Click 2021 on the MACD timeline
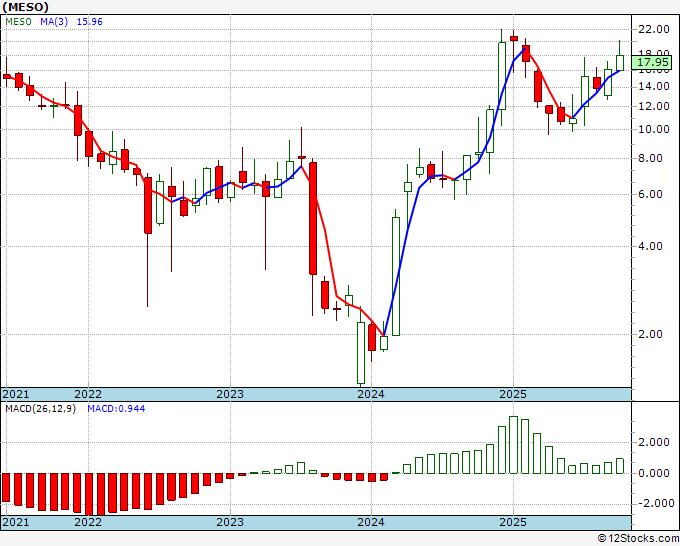The width and height of the screenshot is (680, 546). click(x=16, y=522)
